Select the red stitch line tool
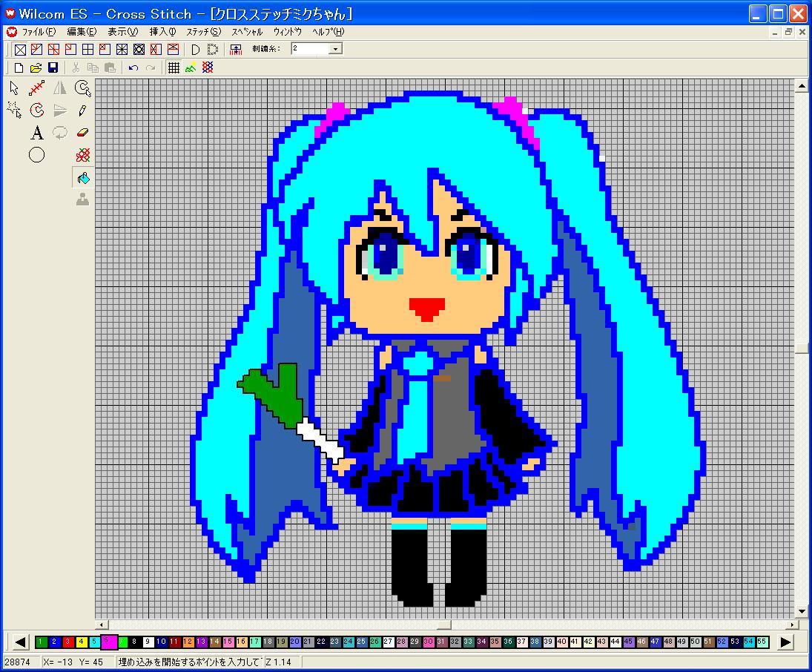 pyautogui.click(x=37, y=88)
